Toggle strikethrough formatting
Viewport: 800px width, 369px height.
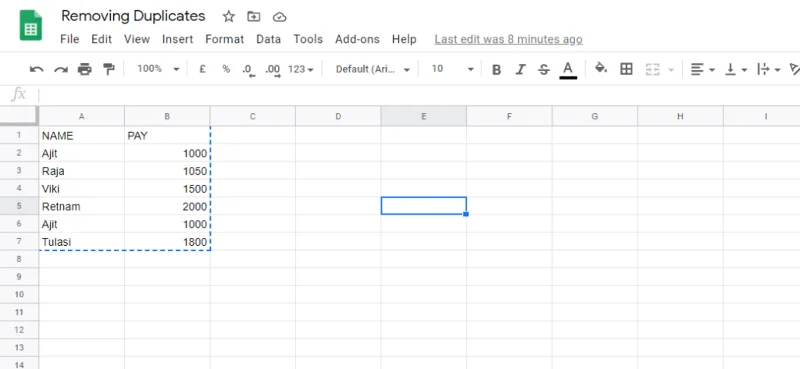click(x=544, y=69)
